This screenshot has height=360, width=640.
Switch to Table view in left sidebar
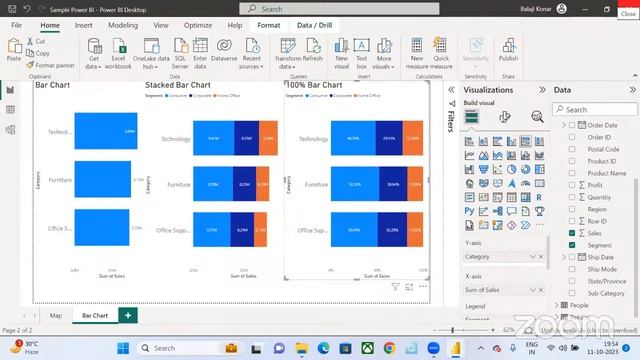point(10,109)
